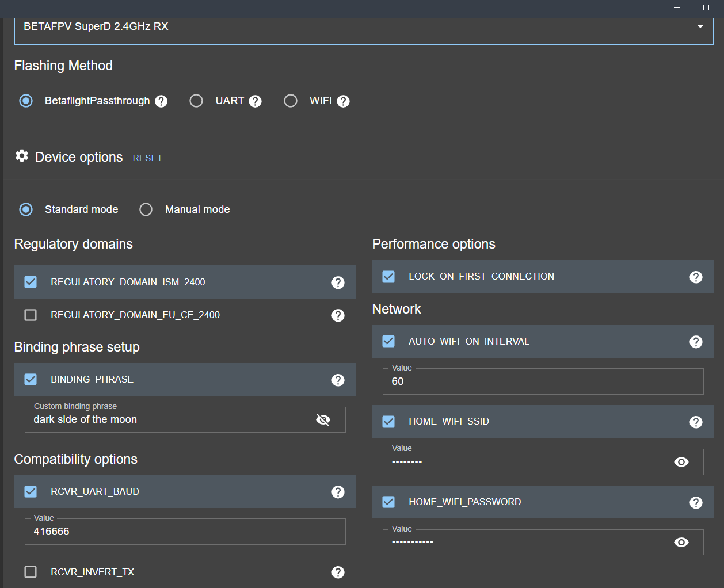Open help for RCVR_UART_BAUD option
Image resolution: width=724 pixels, height=588 pixels.
pos(338,492)
